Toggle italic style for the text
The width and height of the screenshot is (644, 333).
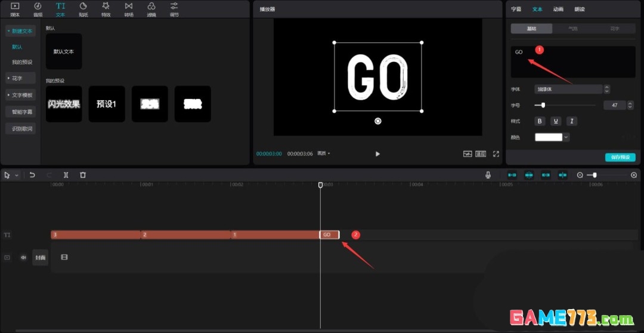pos(571,121)
